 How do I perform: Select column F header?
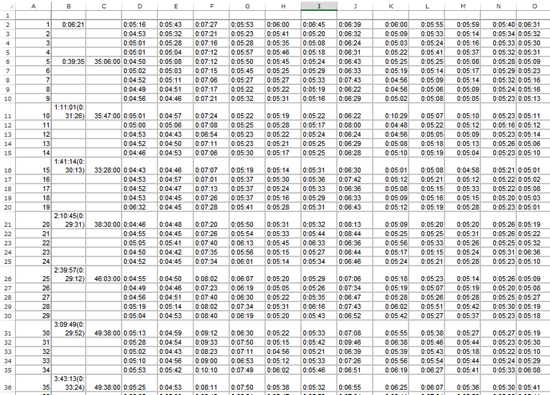point(212,6)
